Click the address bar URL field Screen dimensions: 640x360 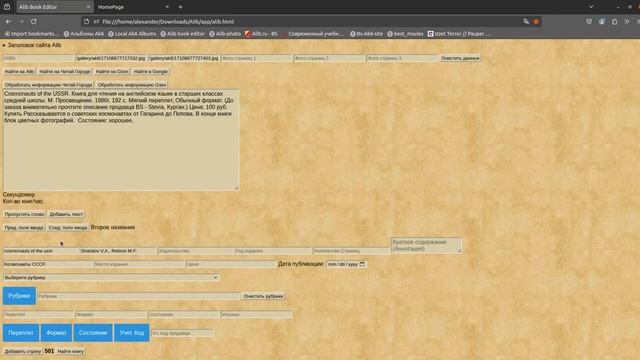pos(302,21)
